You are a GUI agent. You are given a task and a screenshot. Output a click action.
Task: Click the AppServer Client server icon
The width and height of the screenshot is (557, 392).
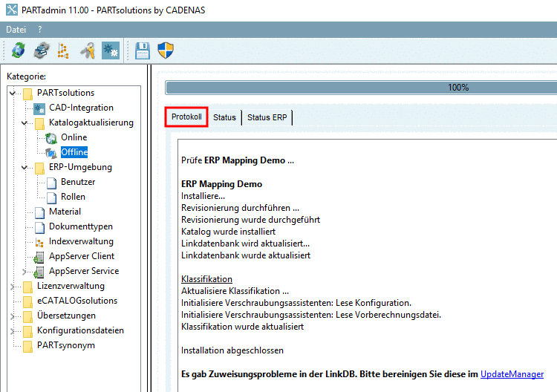tap(39, 257)
